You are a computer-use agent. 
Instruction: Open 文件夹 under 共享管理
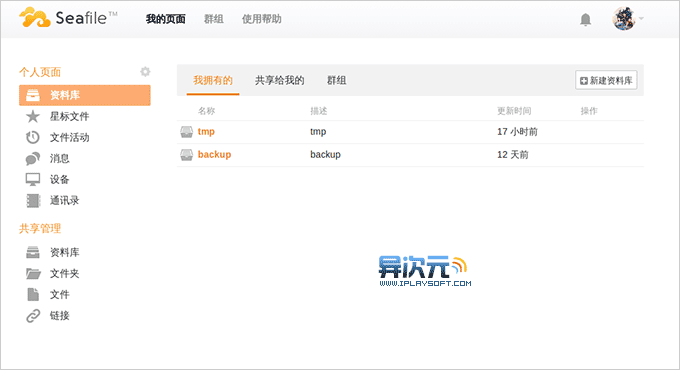coord(65,273)
